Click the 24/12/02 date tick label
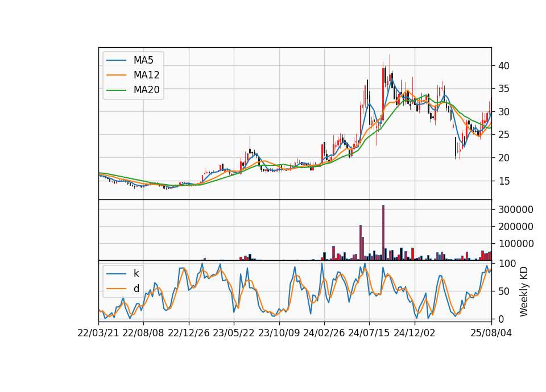This screenshot has height=392, width=546. pyautogui.click(x=415, y=333)
